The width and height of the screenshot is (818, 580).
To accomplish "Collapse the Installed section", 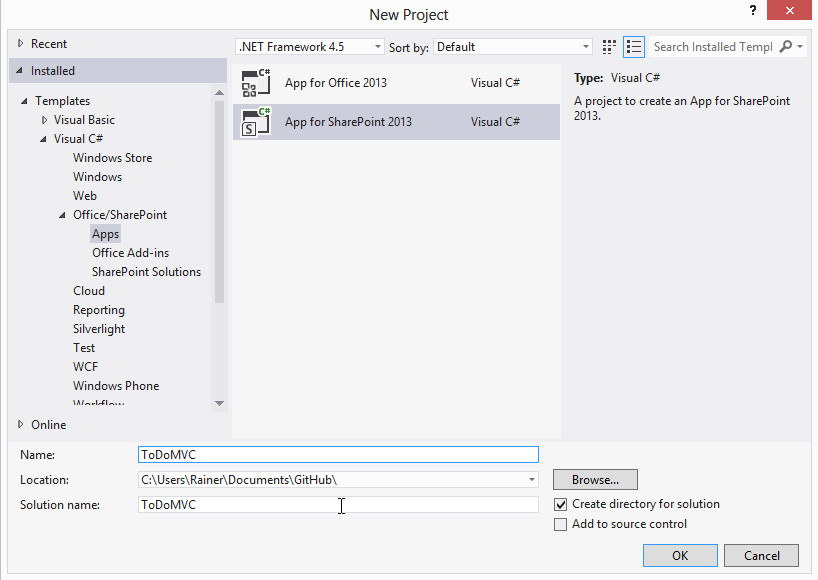I will coord(19,70).
